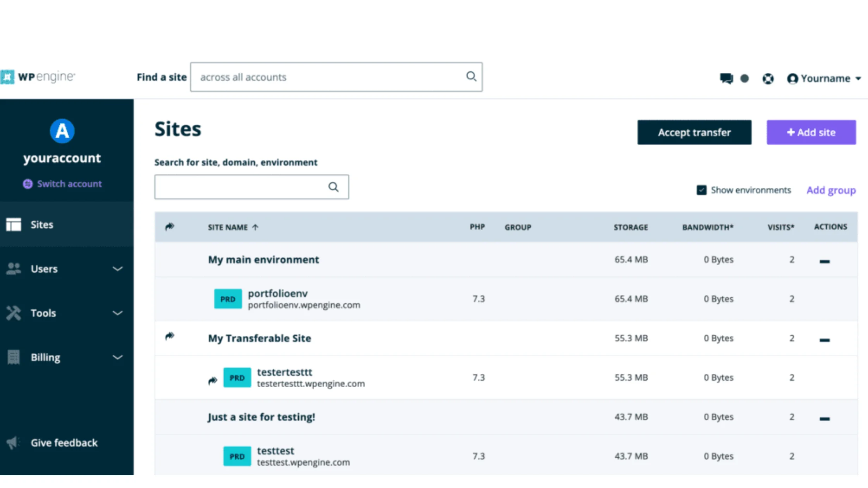Click the Users icon in the sidebar

click(x=14, y=268)
